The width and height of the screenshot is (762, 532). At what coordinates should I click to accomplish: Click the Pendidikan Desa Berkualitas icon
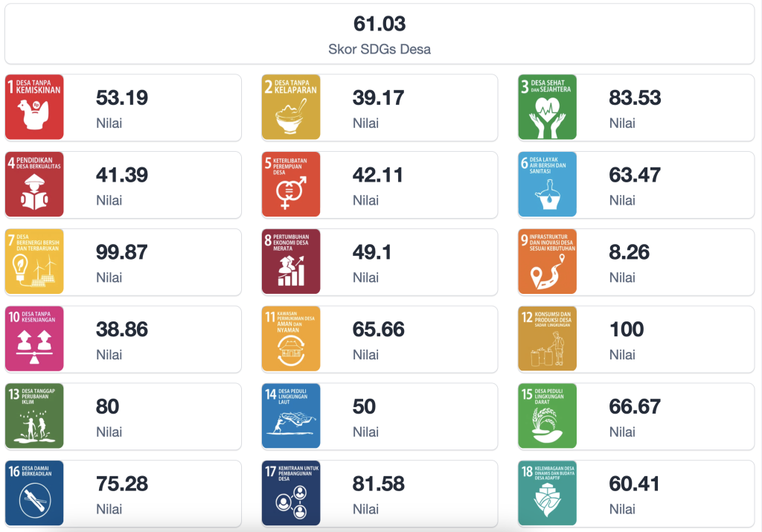point(34,185)
